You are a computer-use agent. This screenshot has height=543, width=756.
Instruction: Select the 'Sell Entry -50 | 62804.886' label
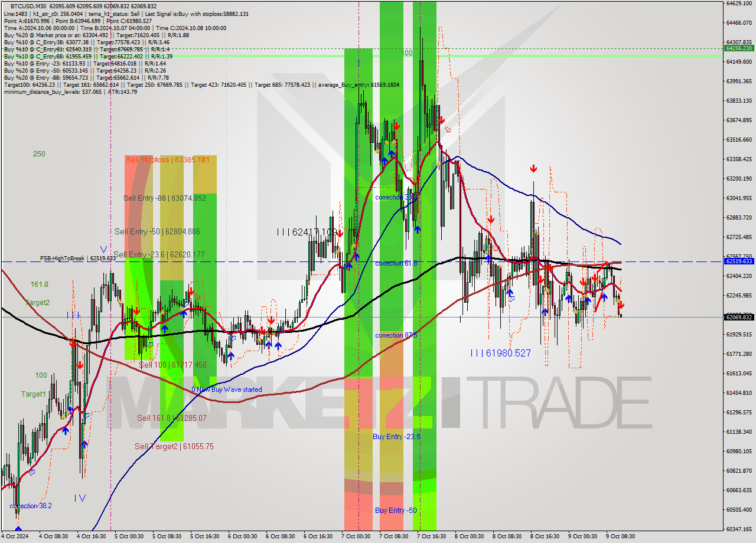coord(157,232)
